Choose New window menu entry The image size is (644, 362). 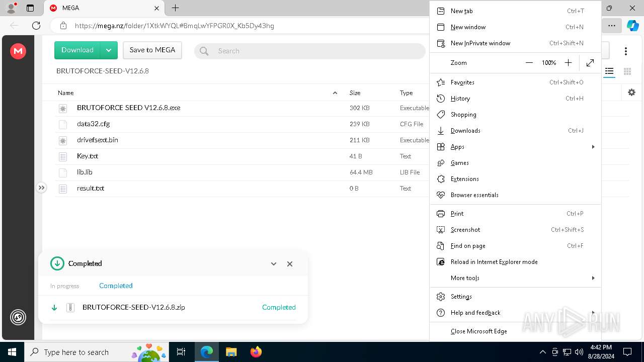[516, 27]
